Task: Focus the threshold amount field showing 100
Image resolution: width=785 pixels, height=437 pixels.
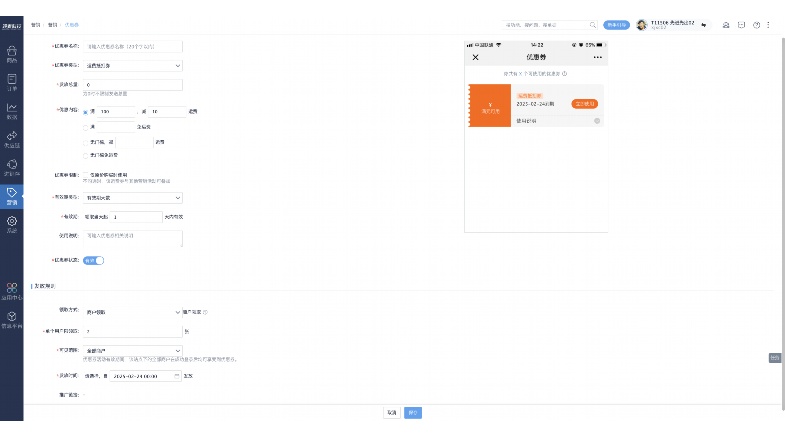Action: [116, 112]
